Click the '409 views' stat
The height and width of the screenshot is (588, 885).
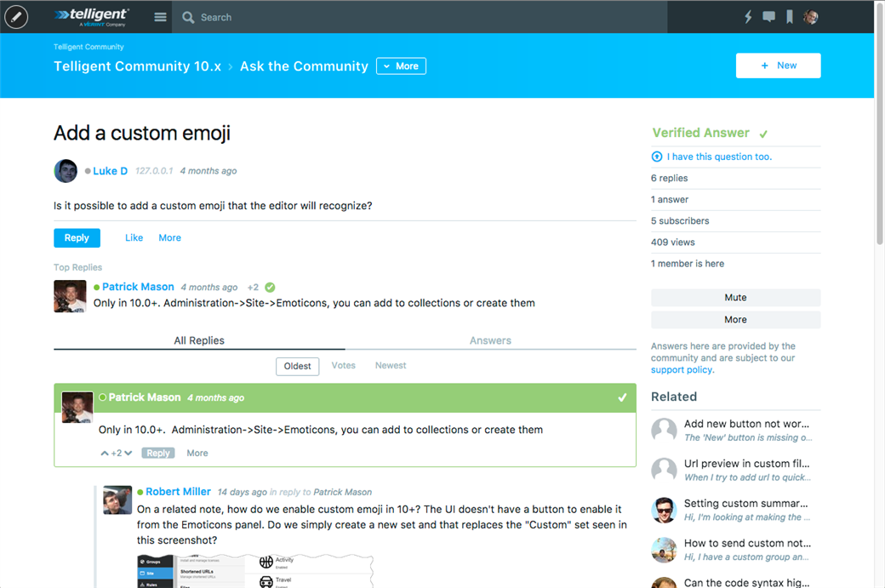(x=673, y=243)
